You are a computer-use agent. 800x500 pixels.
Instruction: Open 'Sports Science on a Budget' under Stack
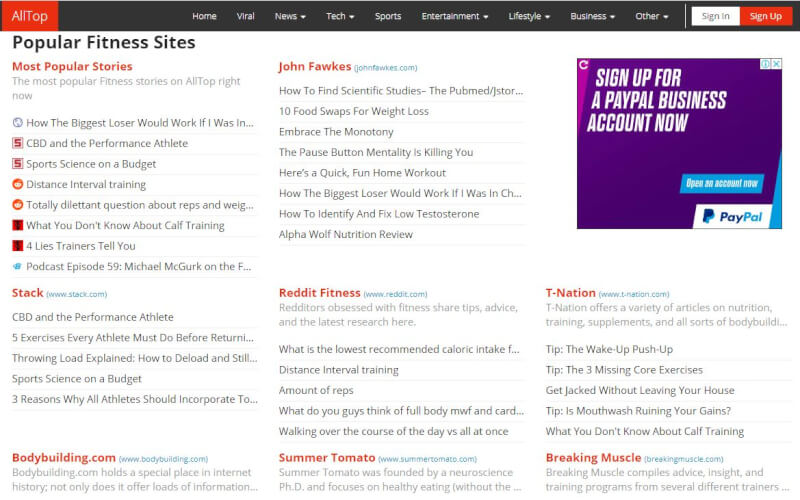[77, 379]
